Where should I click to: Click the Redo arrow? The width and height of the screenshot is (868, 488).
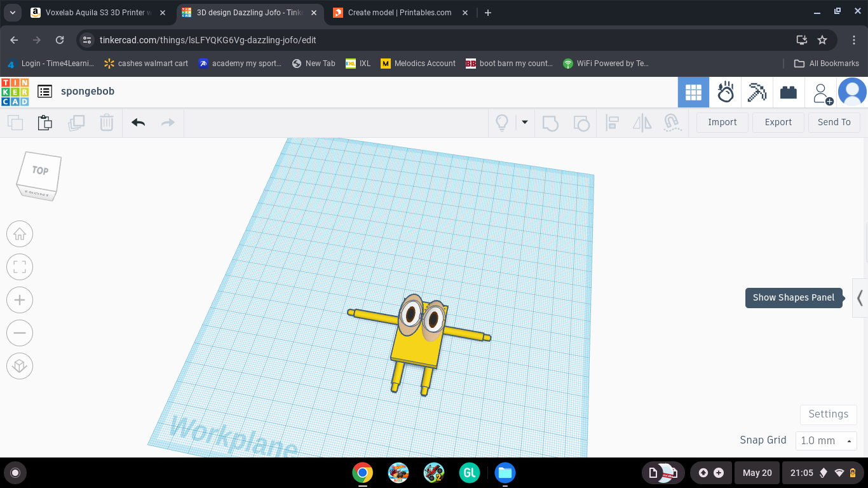click(168, 123)
